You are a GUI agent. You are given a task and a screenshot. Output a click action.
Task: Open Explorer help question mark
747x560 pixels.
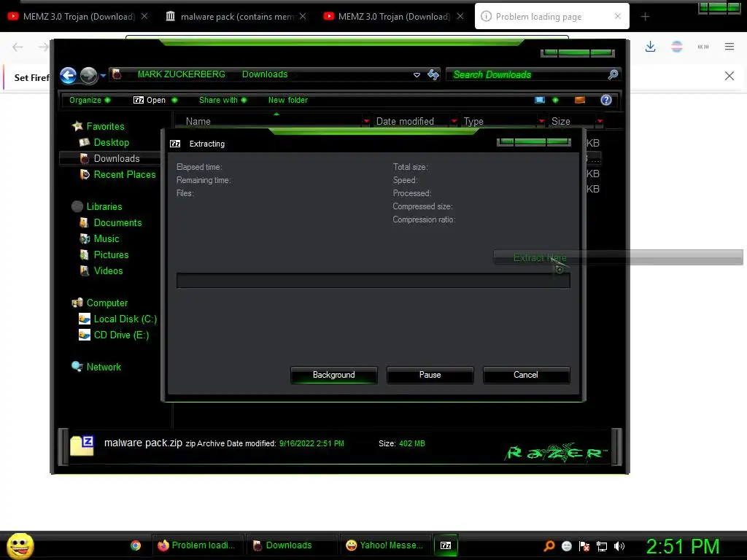606,100
